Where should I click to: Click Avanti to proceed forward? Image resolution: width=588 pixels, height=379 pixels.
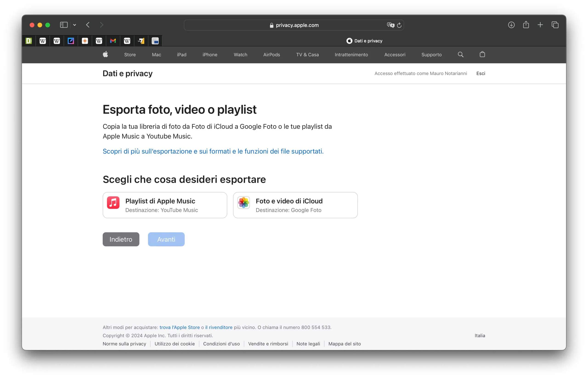pos(166,239)
